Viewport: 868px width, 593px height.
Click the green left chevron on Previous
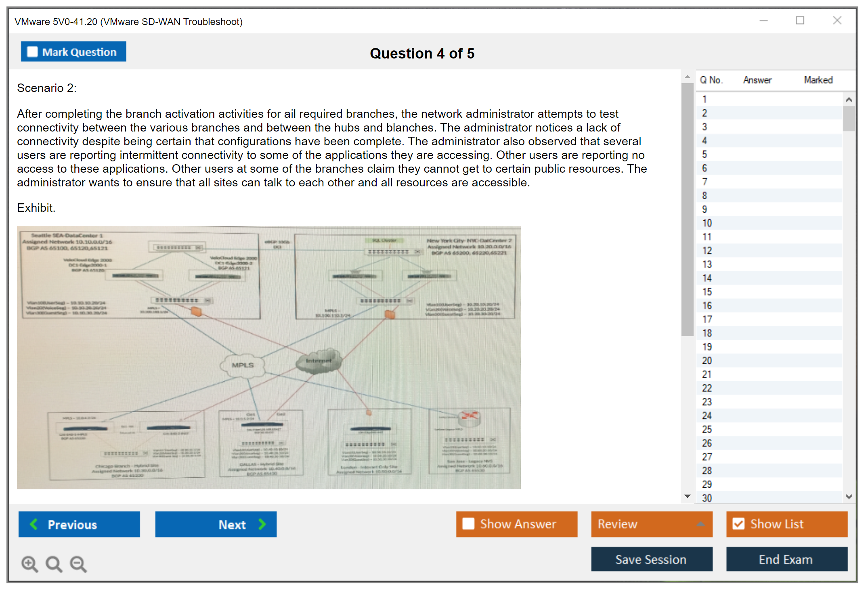(x=34, y=524)
